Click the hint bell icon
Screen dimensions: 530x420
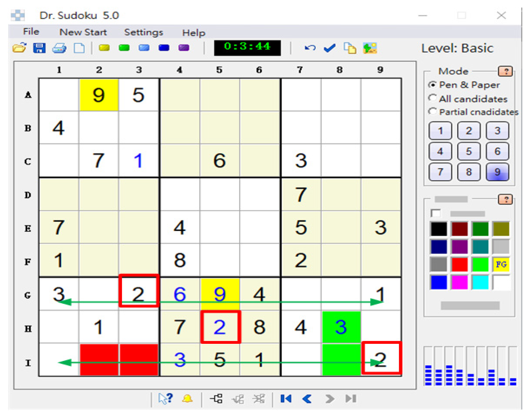[187, 399]
